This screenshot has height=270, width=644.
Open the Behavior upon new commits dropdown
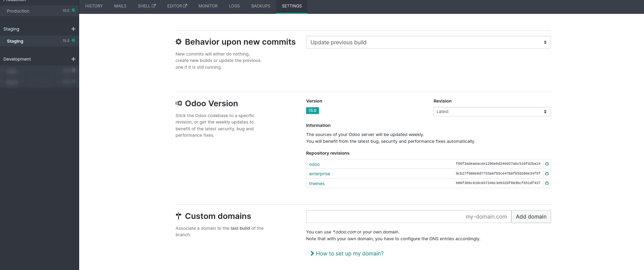(428, 42)
